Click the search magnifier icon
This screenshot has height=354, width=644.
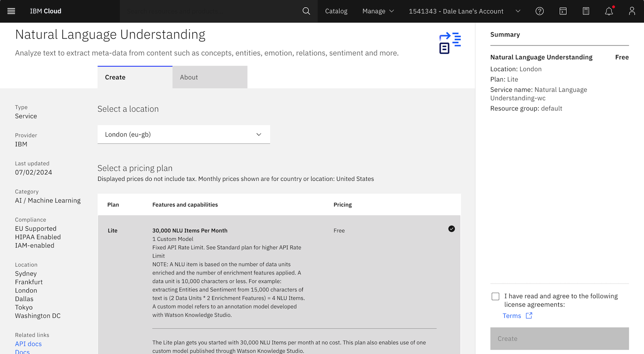tap(306, 11)
